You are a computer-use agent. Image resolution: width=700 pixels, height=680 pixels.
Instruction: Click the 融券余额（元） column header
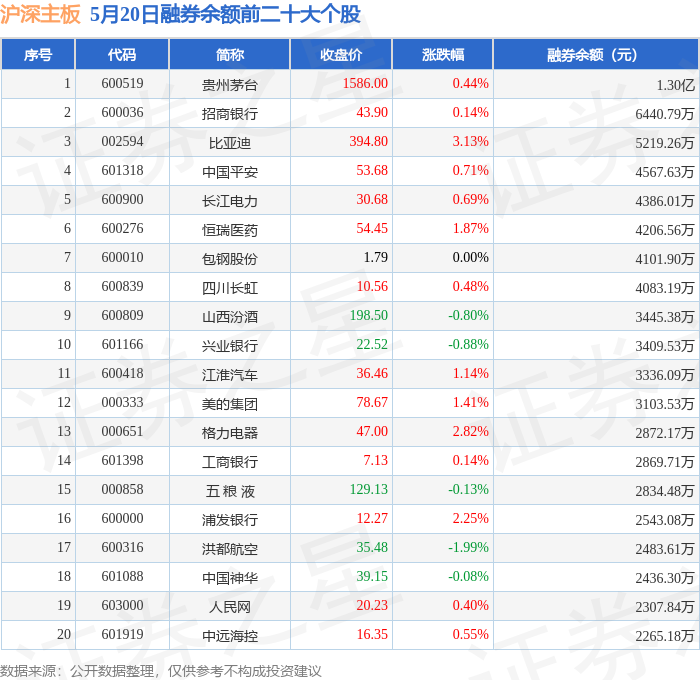(x=596, y=54)
